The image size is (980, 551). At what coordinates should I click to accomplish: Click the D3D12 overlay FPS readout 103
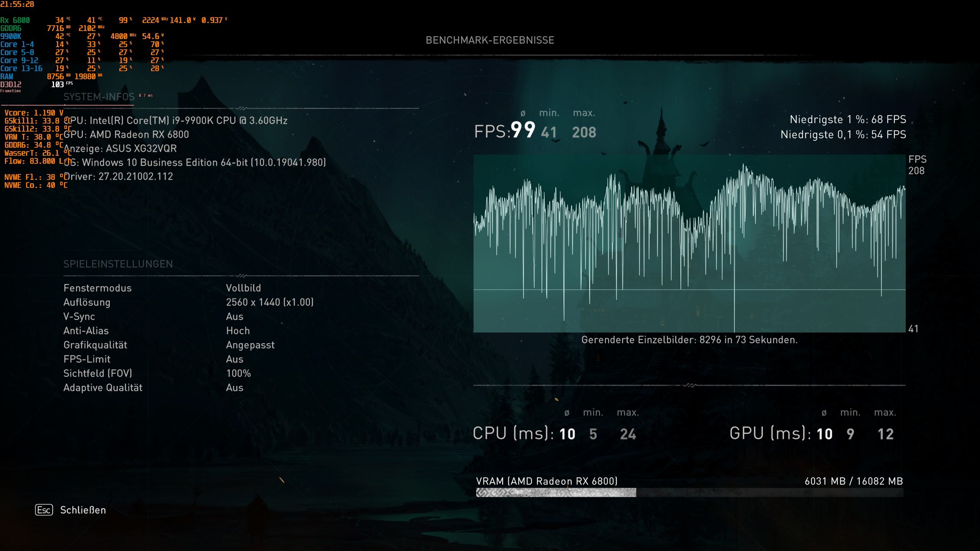(57, 85)
